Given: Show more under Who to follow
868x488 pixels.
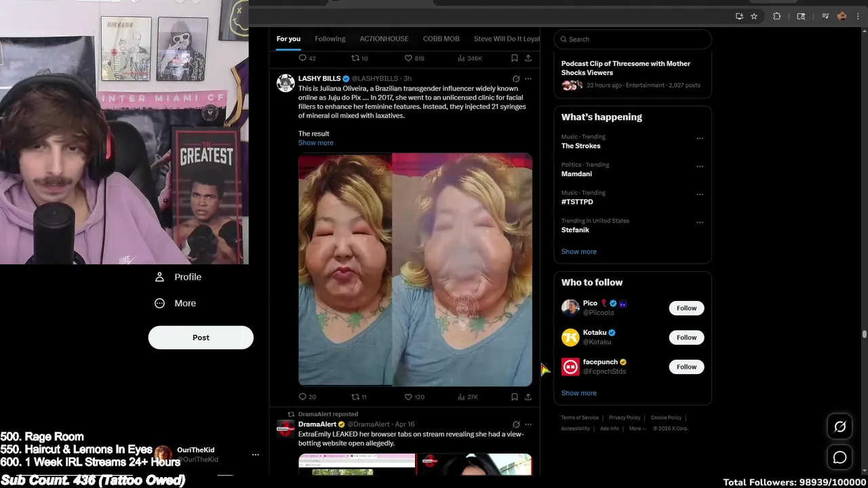Looking at the screenshot, I should [579, 393].
